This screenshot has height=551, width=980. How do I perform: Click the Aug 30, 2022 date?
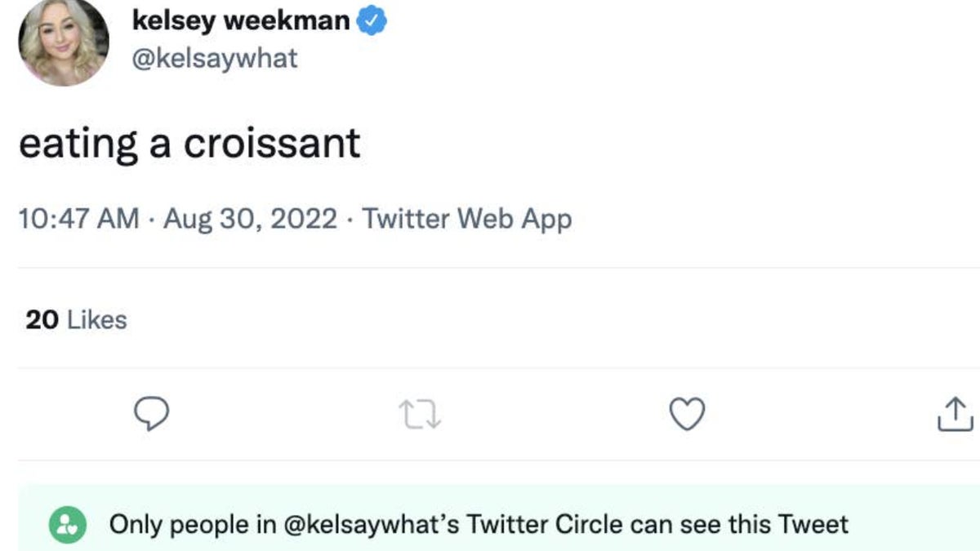coord(250,220)
